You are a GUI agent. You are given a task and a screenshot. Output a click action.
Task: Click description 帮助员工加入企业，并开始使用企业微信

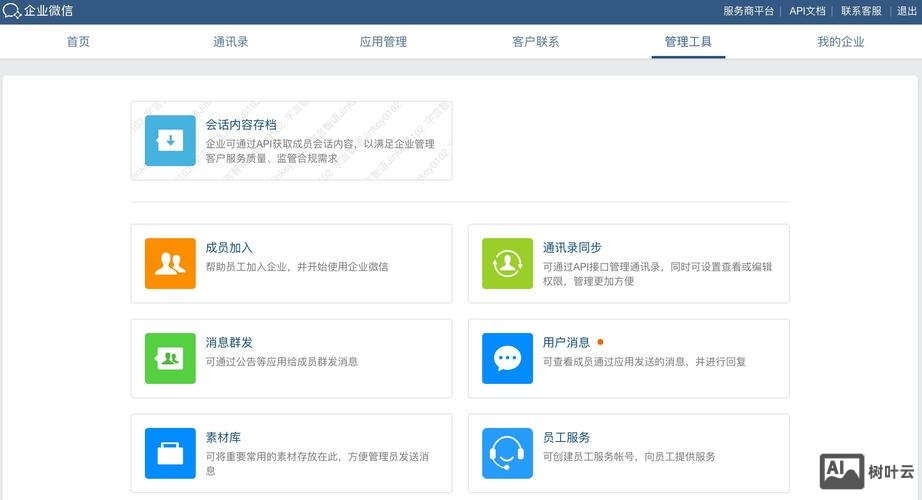pyautogui.click(x=297, y=266)
